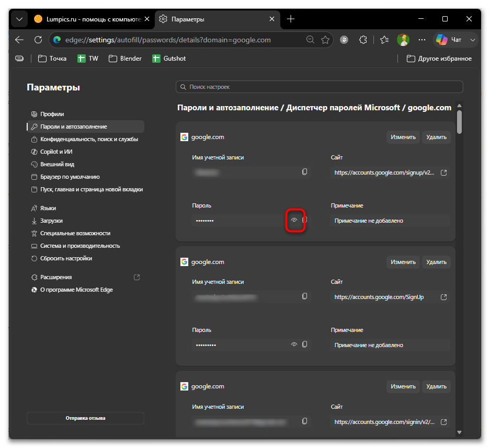Open SignUp site link icon
This screenshot has height=448, width=490.
pyautogui.click(x=443, y=297)
